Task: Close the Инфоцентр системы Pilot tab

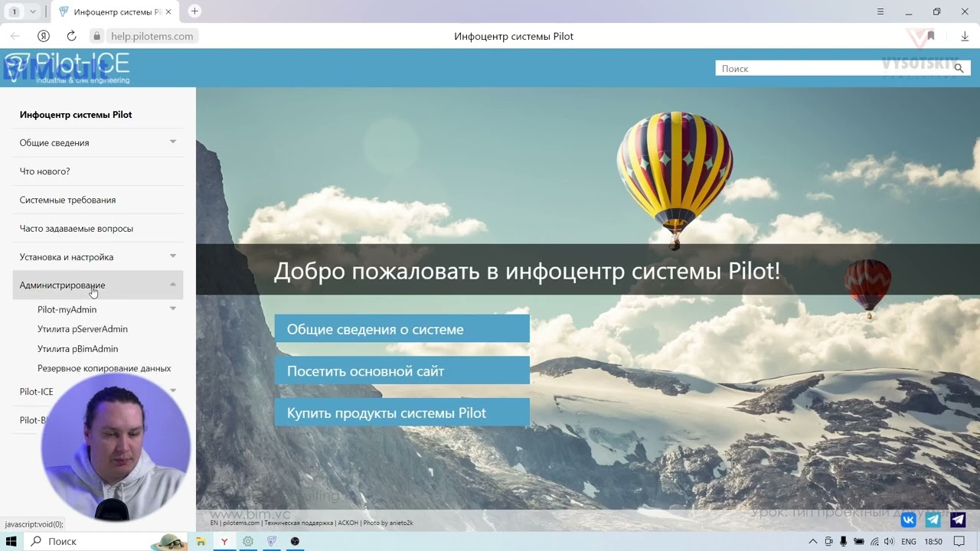Action: (168, 11)
